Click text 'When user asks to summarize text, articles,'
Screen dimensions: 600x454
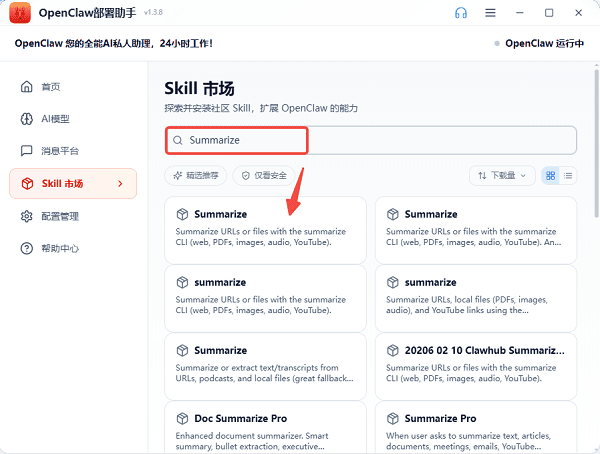pos(468,436)
